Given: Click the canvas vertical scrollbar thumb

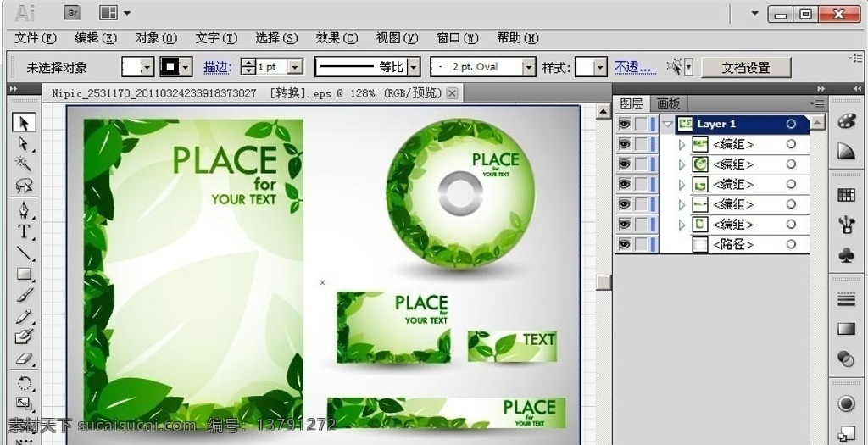Looking at the screenshot, I should [x=603, y=282].
